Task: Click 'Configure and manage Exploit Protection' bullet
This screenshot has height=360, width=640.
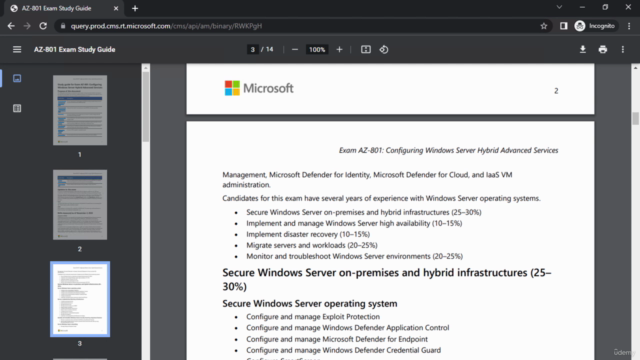Action: pos(313,317)
